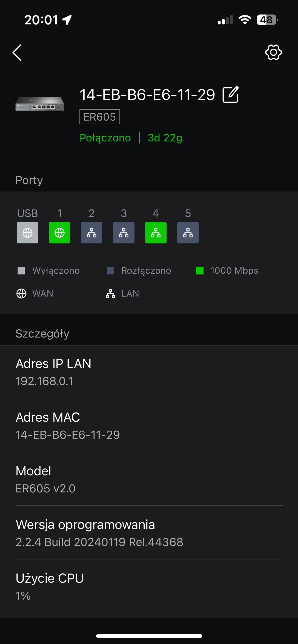
Task: Select LAN port 3 icon
Action: click(x=124, y=233)
